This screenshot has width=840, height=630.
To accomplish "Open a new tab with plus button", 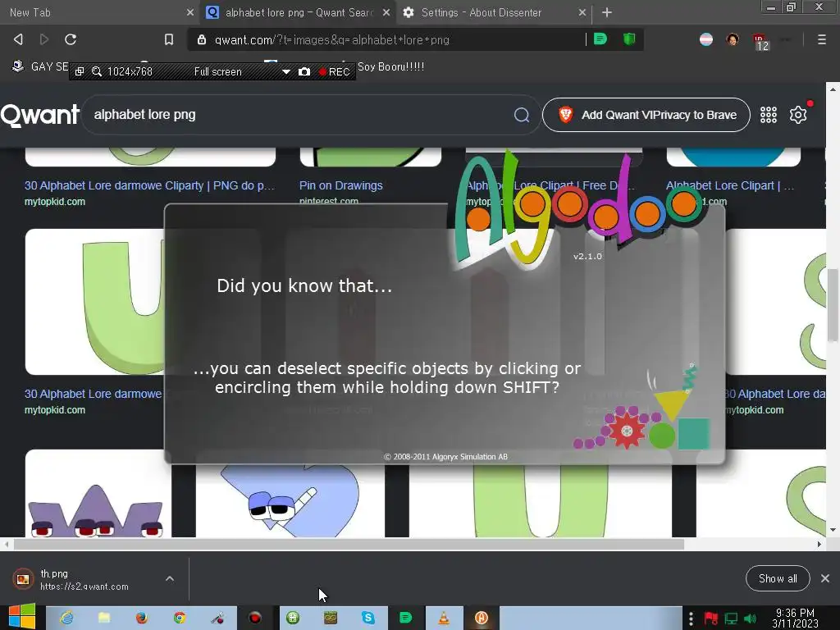I will [x=606, y=12].
